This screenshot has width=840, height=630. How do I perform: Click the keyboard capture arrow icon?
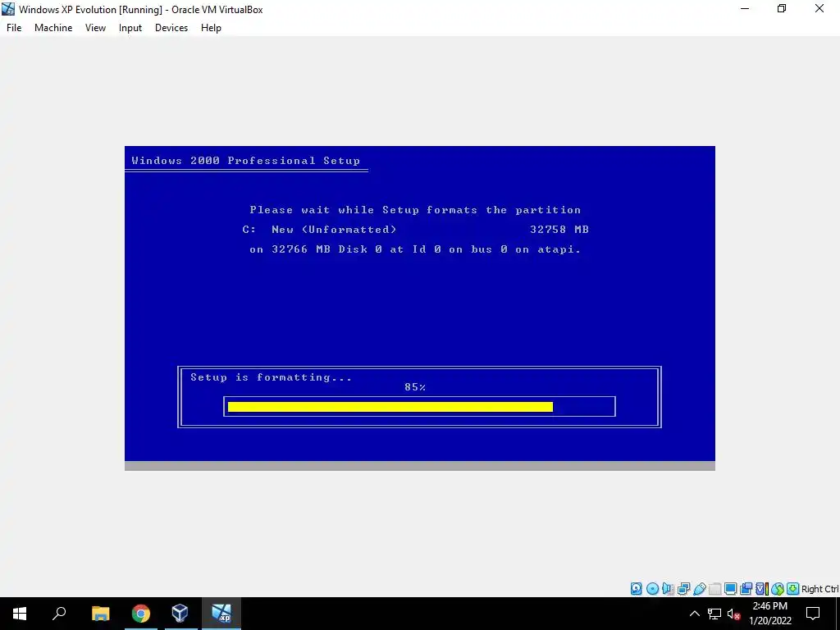coord(793,589)
